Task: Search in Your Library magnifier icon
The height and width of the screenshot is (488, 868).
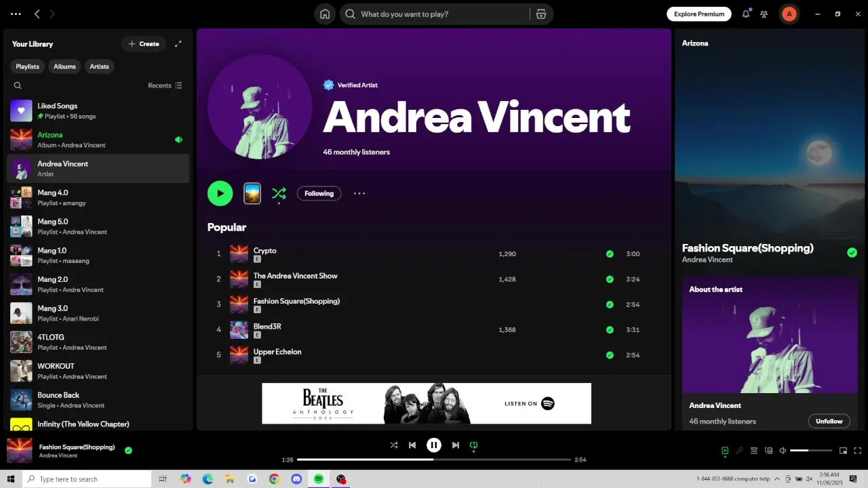Action: click(18, 85)
